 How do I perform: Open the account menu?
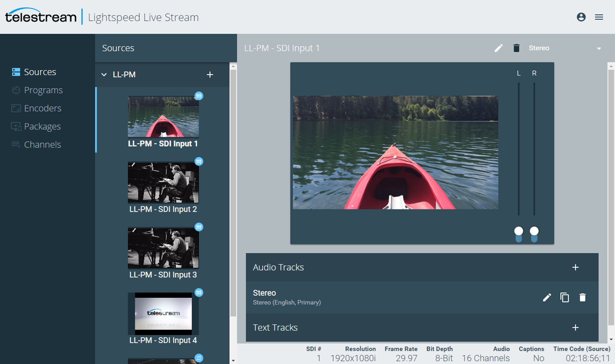pyautogui.click(x=581, y=17)
